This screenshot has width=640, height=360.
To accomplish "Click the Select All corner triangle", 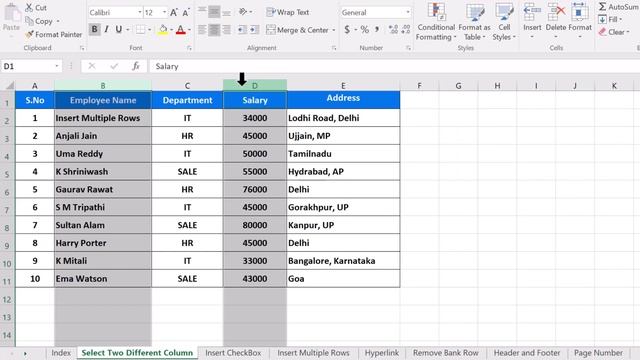I will coord(9,86).
